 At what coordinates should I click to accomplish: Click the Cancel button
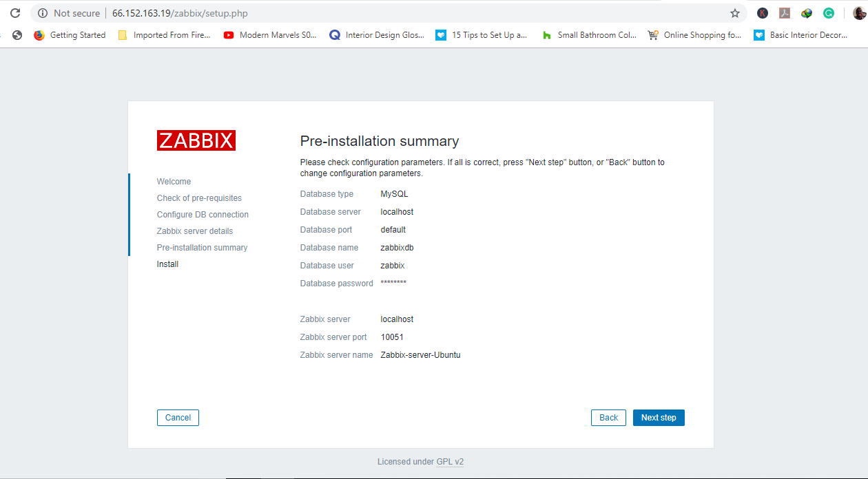click(x=178, y=418)
